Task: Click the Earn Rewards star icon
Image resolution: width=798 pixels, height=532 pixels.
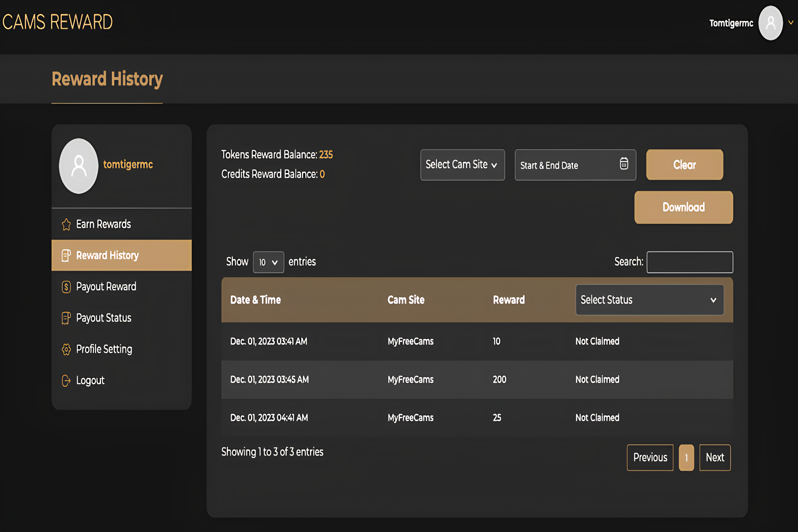Action: [x=66, y=224]
